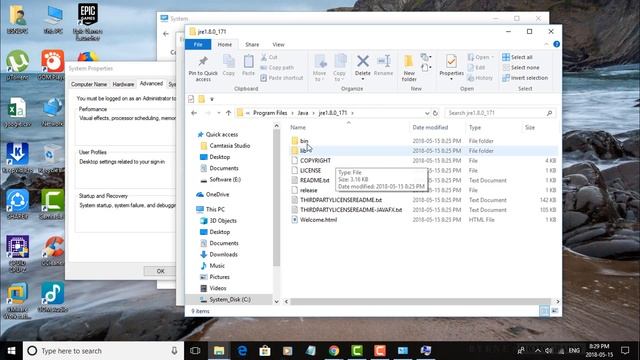Open the File tab
This screenshot has width=640, height=360.
[x=198, y=44]
